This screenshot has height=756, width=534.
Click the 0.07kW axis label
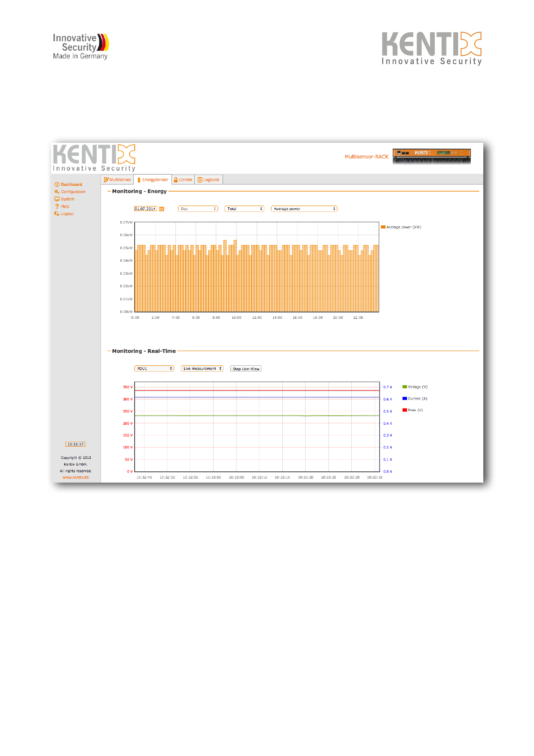pyautogui.click(x=126, y=222)
